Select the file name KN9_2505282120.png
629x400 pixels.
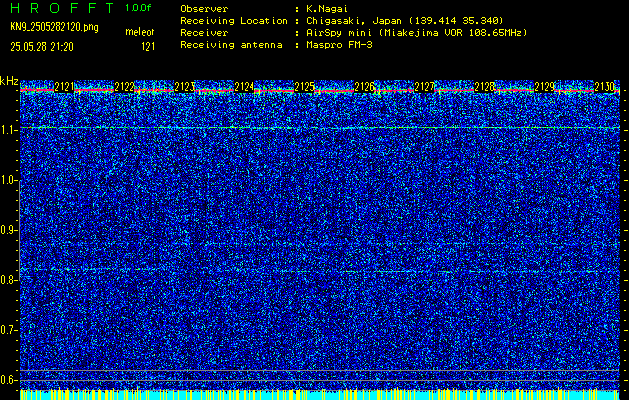(54, 27)
